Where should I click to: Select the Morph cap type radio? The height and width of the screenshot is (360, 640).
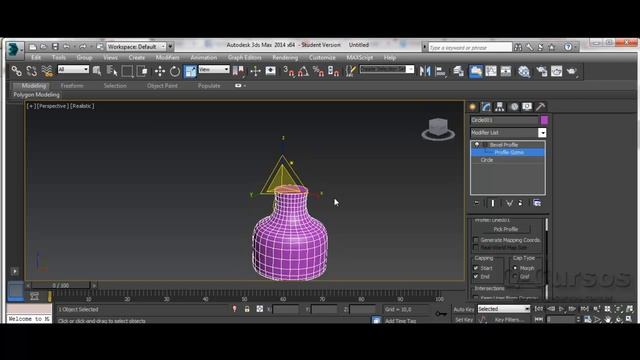pos(515,268)
